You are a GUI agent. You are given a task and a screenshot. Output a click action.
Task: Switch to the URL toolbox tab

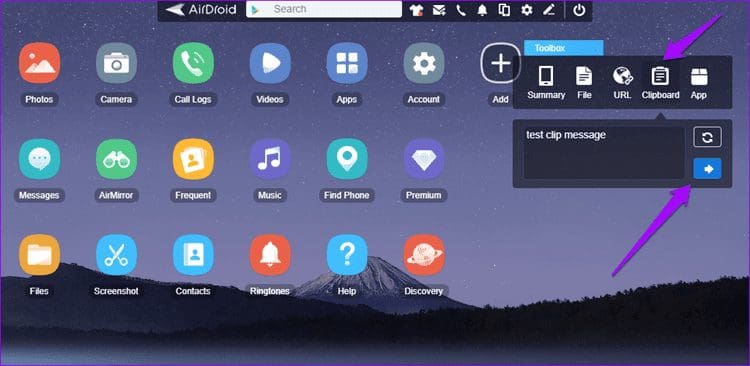[x=622, y=83]
